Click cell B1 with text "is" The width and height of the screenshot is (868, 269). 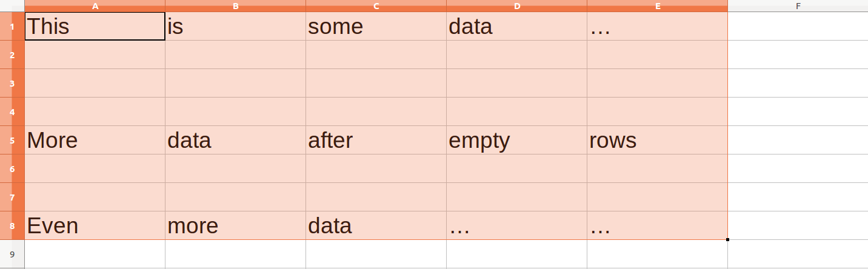click(x=235, y=27)
